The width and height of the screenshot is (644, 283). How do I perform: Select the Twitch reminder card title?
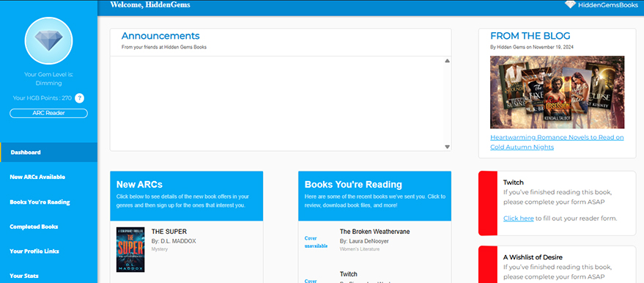pos(514,183)
